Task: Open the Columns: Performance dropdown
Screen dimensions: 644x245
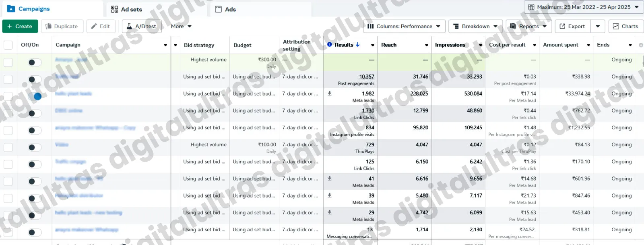Action: [x=404, y=26]
